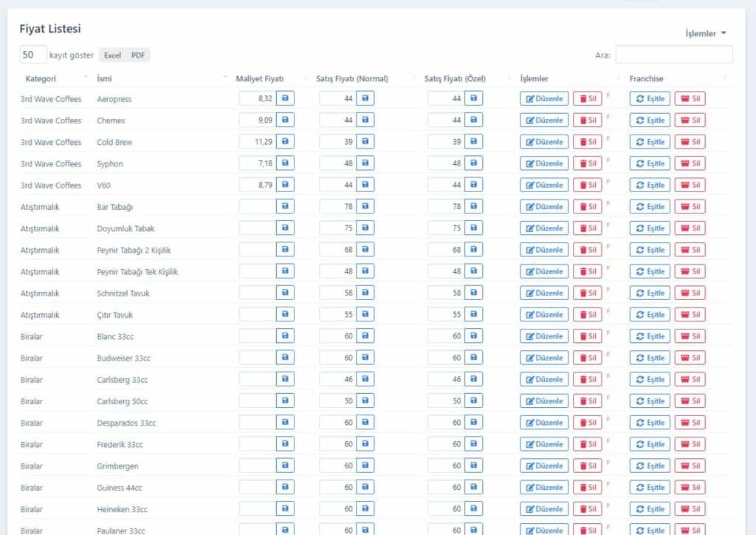This screenshot has height=535, width=756.
Task: Save normal price for Syphon row
Action: point(365,163)
